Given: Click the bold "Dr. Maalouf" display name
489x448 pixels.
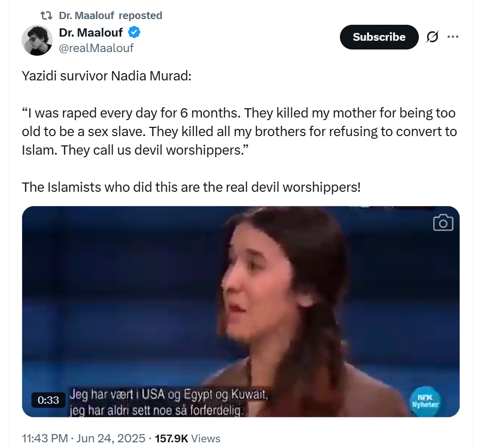Looking at the screenshot, I should (91, 33).
